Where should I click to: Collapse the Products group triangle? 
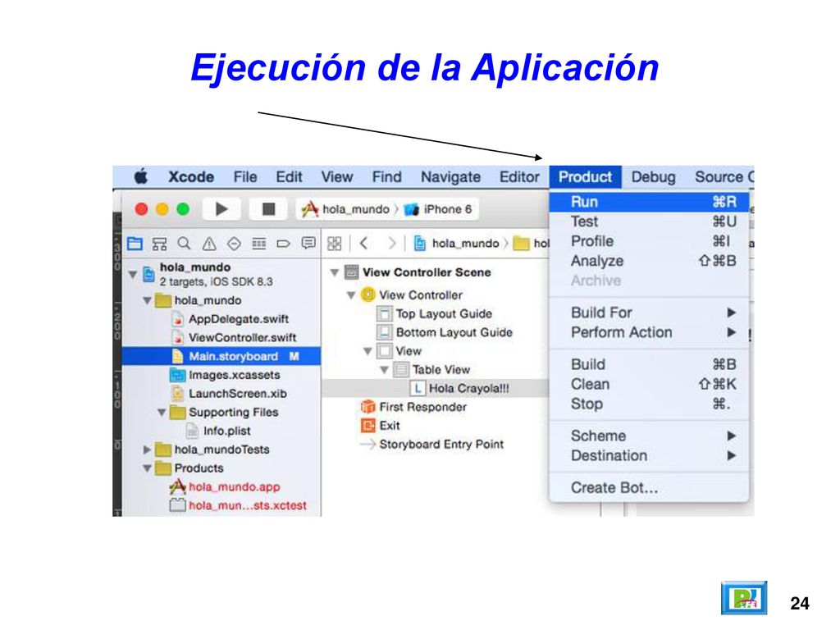[x=148, y=468]
